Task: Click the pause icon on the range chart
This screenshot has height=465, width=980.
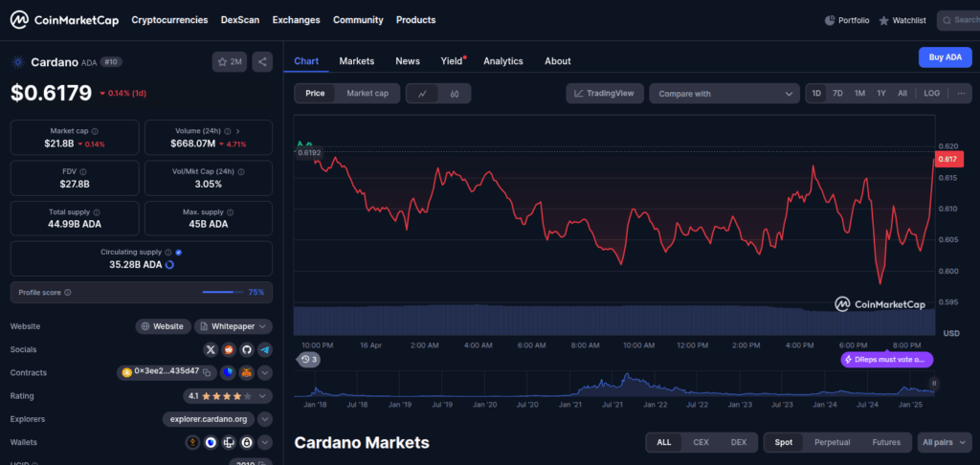Action: pos(934,383)
